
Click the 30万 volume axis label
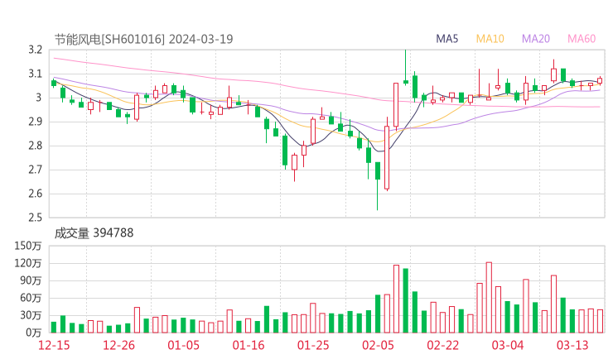click(31, 315)
